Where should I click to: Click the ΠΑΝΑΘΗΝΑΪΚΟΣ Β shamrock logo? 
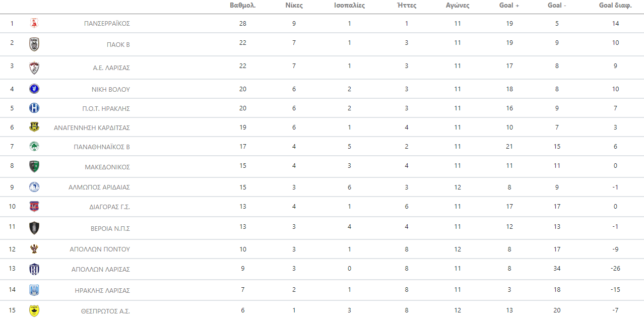[x=34, y=147]
